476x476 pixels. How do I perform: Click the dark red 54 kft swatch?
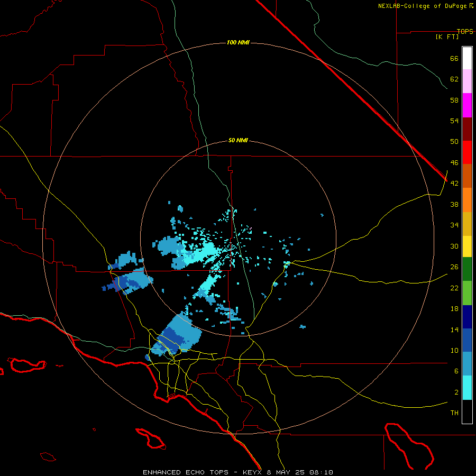(x=467, y=129)
